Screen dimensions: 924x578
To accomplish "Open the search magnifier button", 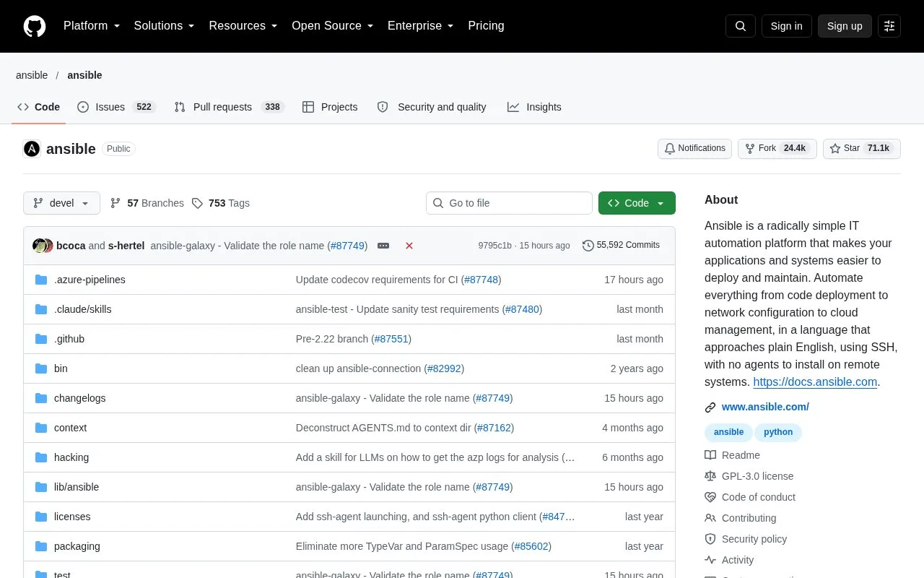I will 741,26.
